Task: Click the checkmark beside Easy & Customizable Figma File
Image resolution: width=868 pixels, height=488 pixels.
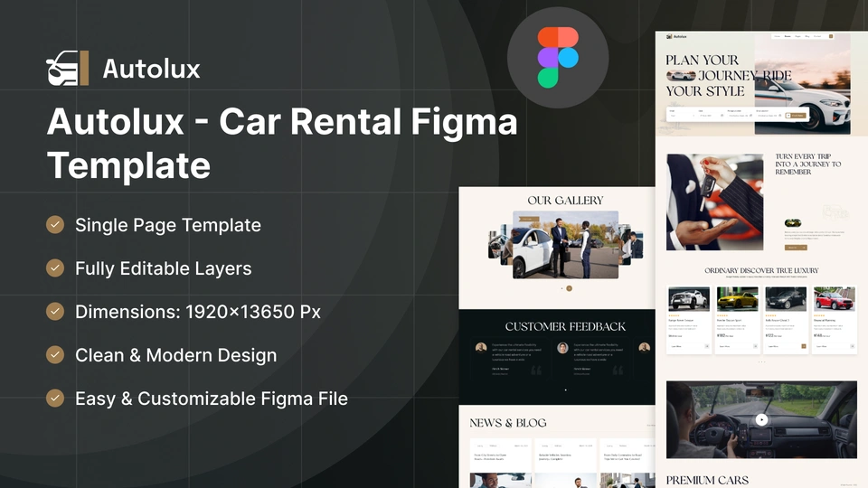Action: [55, 398]
